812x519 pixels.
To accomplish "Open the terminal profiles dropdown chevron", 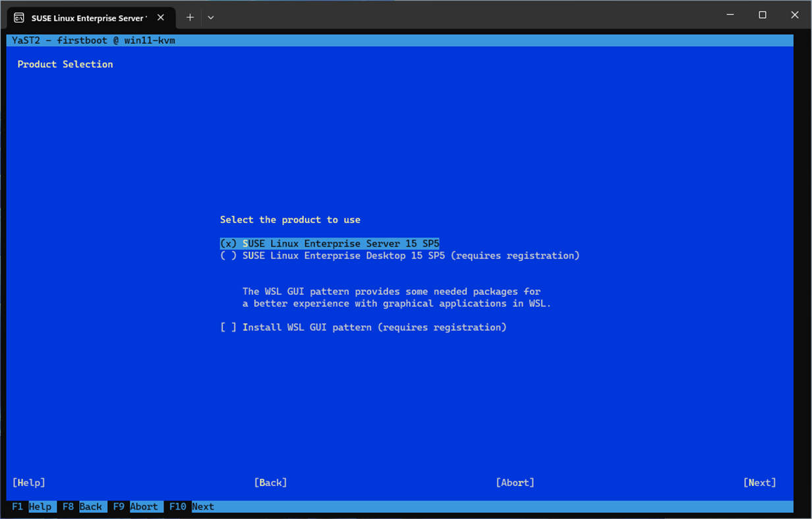I will [211, 17].
